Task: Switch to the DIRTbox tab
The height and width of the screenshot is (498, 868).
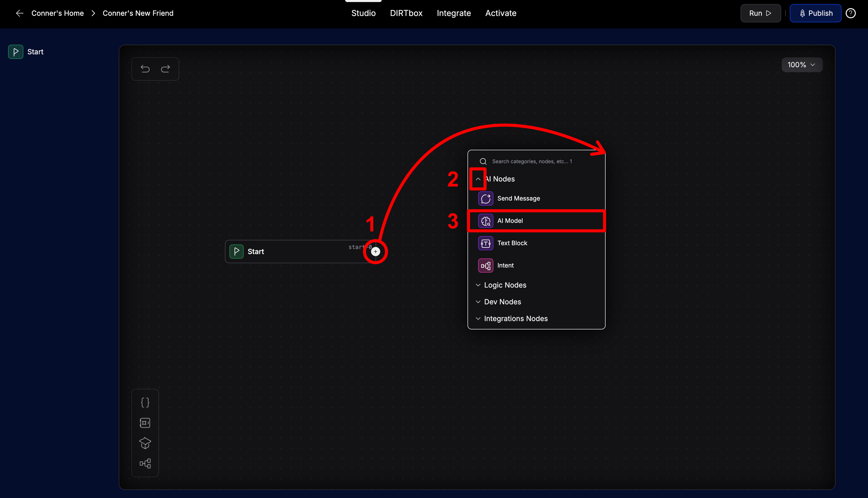Action: click(x=406, y=13)
